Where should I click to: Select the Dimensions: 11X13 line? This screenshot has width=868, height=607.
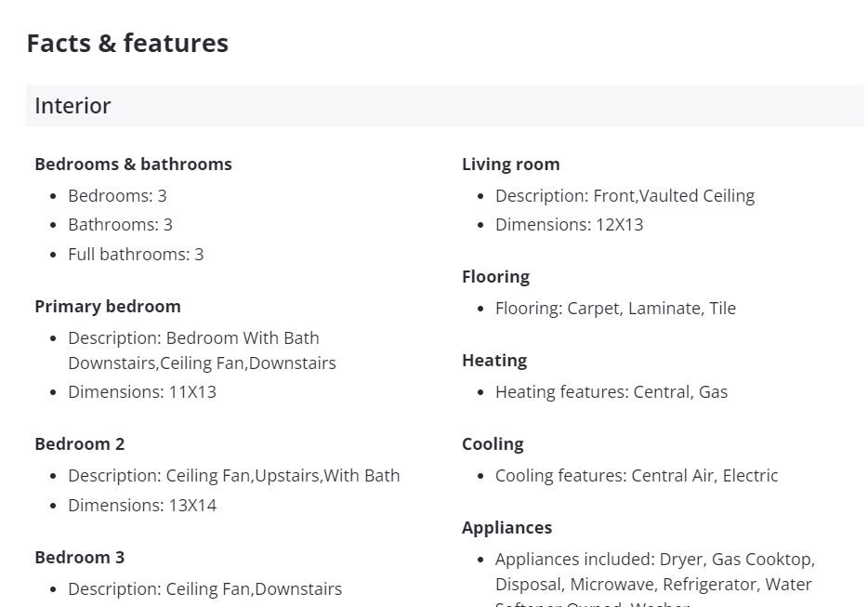click(x=142, y=392)
